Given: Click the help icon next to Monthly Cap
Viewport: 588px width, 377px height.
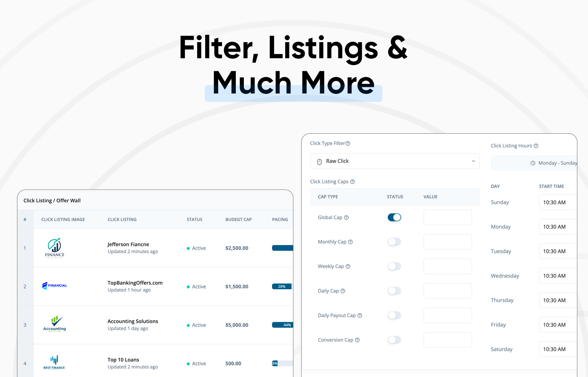Looking at the screenshot, I should pyautogui.click(x=350, y=242).
